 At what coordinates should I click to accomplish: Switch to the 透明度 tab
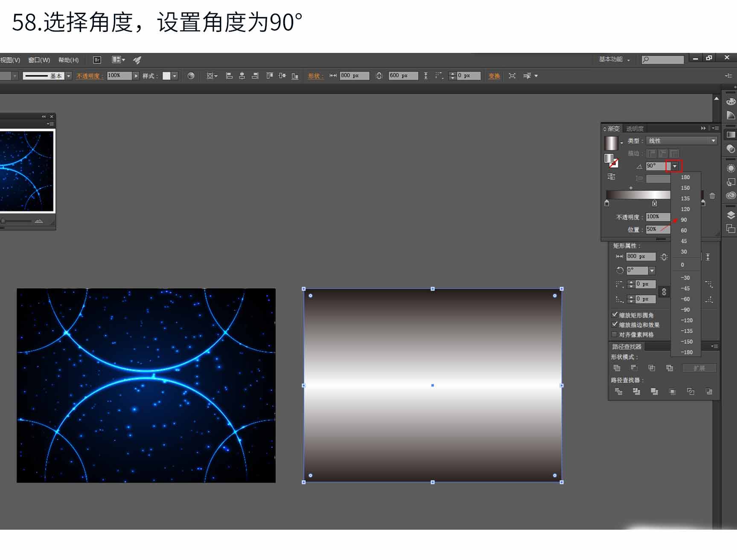[x=635, y=128]
